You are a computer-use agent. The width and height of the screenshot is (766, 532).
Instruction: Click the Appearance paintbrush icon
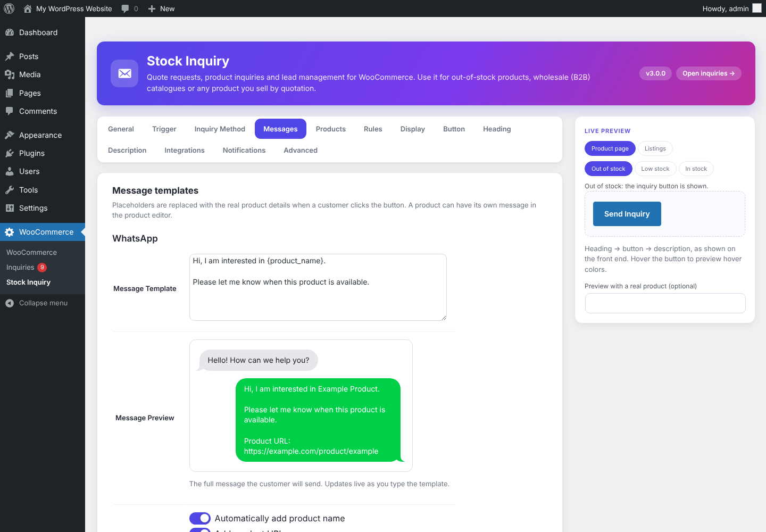10,135
